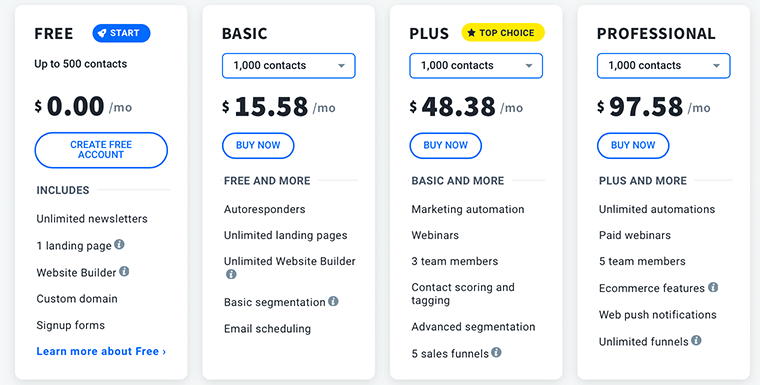
Task: Click the rocket START badge on Free plan
Action: click(122, 33)
